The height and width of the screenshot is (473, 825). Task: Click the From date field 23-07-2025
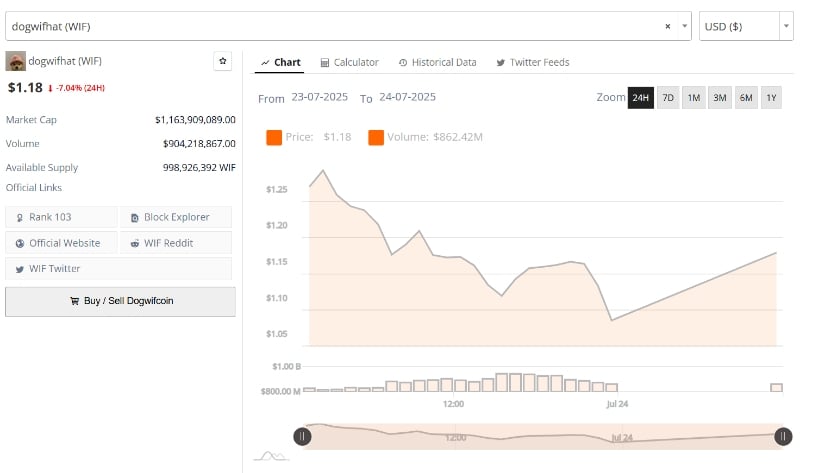[319, 97]
